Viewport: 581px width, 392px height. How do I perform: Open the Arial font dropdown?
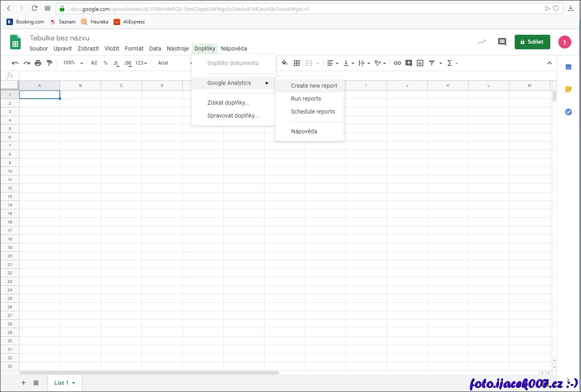(x=174, y=63)
